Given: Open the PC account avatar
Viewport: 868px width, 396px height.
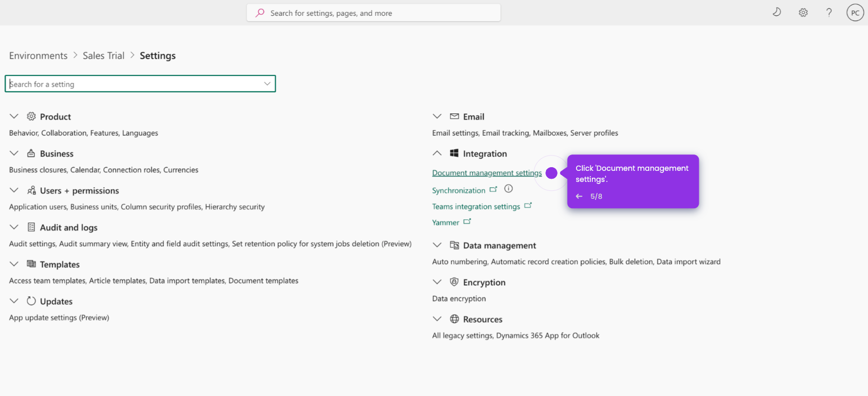Looking at the screenshot, I should (855, 13).
